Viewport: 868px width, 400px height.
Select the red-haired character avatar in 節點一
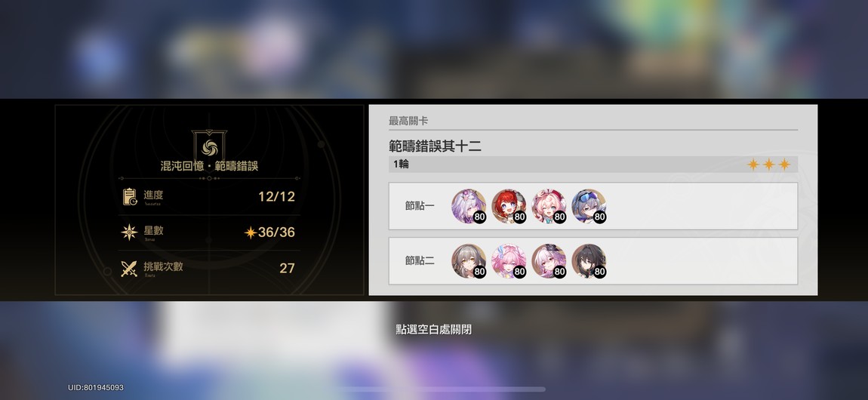click(509, 206)
